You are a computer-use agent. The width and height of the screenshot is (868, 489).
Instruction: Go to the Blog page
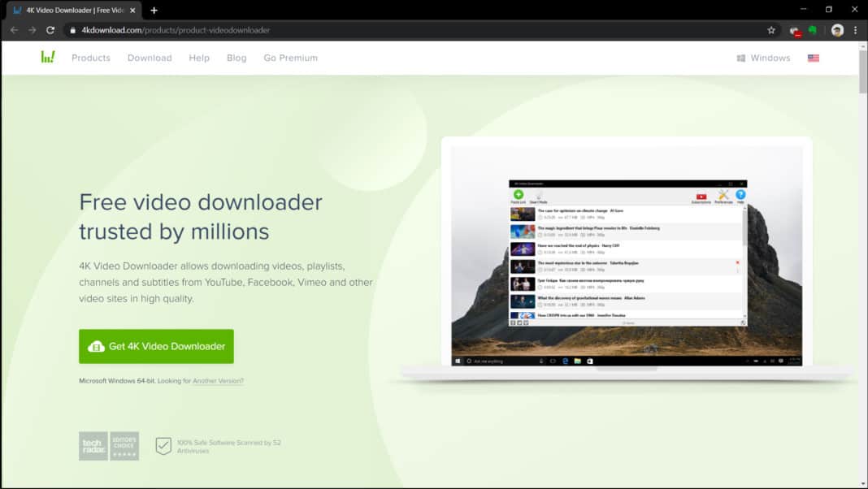(237, 58)
